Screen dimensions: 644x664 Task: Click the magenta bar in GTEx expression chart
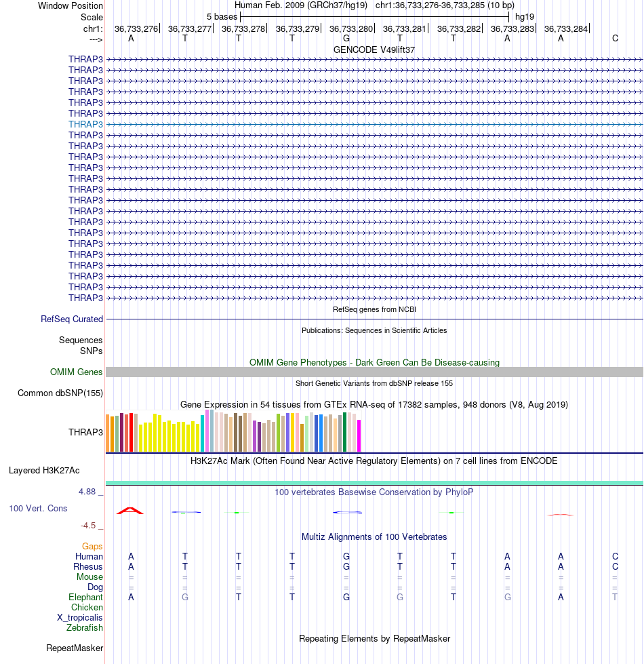(x=359, y=435)
